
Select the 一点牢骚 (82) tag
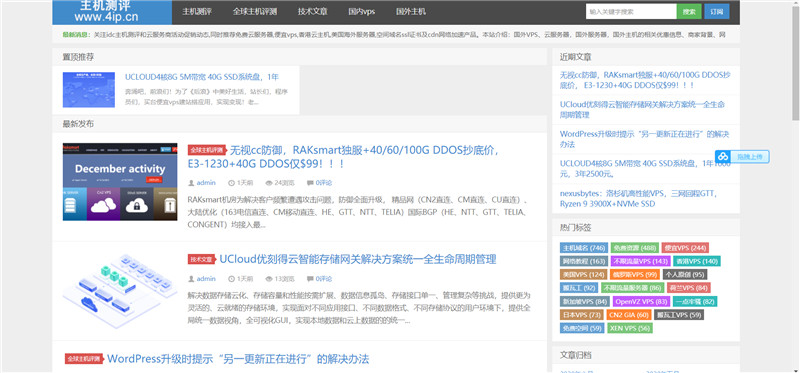695,301
